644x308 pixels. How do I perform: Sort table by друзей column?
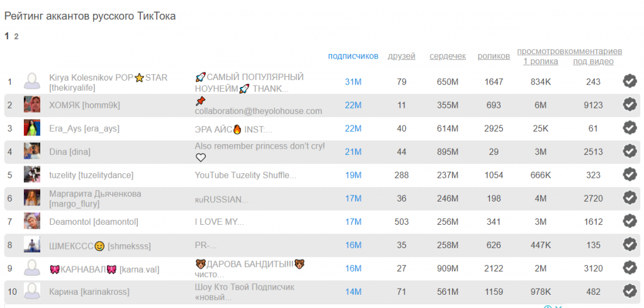(401, 56)
